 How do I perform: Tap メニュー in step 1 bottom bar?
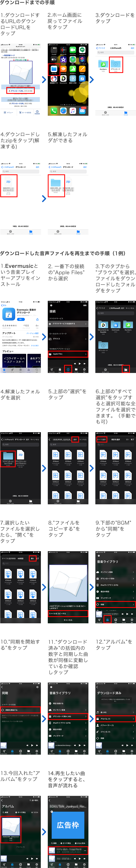pos(9,112)
